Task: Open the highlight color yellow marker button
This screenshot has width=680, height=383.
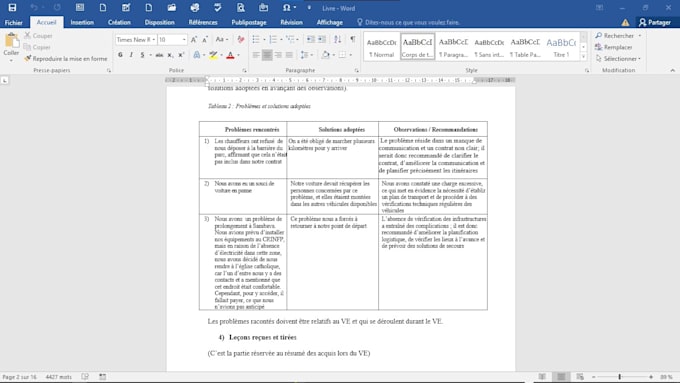Action: (x=213, y=55)
